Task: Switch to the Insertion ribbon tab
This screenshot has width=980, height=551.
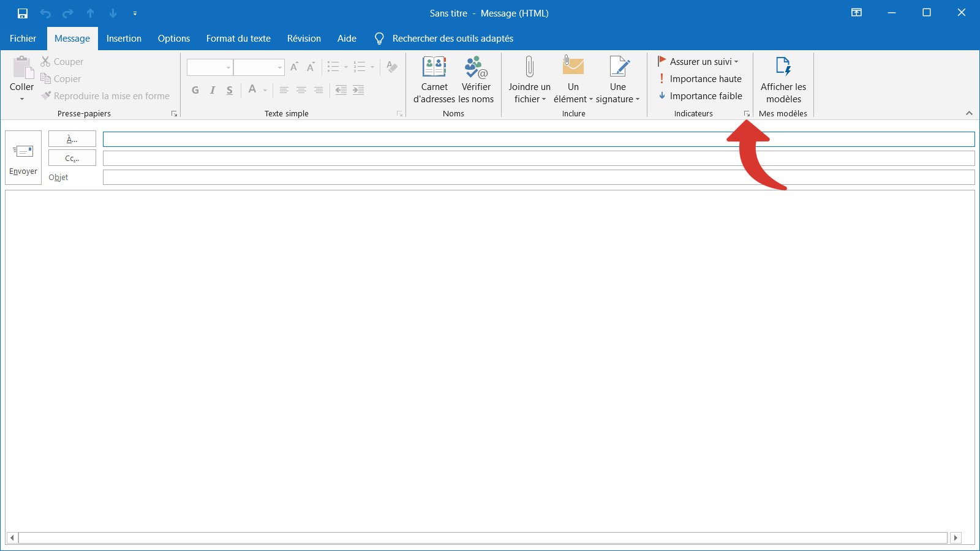Action: click(x=124, y=38)
